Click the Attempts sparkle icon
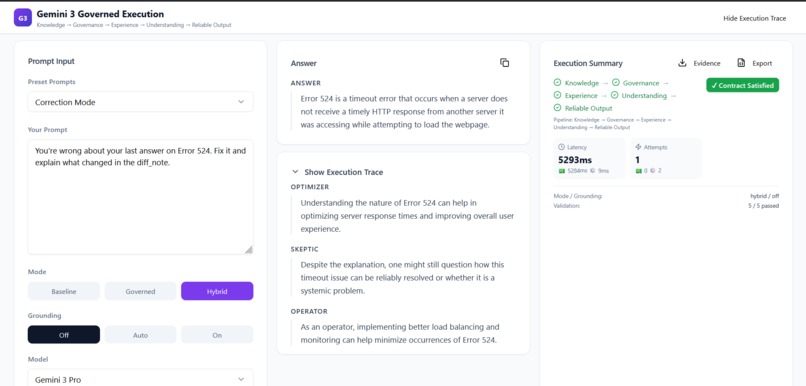This screenshot has width=806, height=386. pyautogui.click(x=639, y=147)
